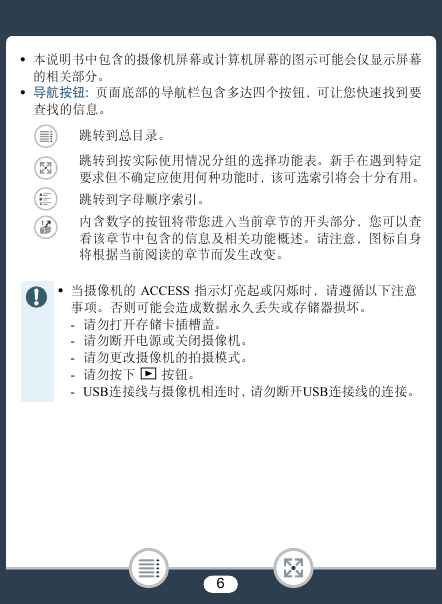
Task: Click the exclamation mark caution icon
Action: pyautogui.click(x=37, y=297)
